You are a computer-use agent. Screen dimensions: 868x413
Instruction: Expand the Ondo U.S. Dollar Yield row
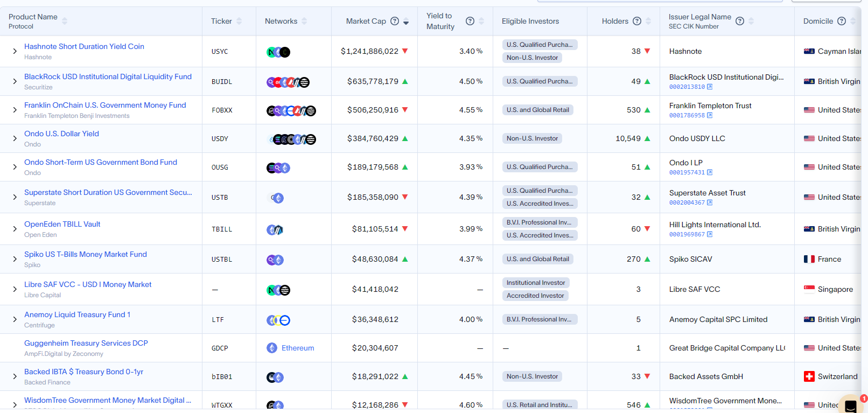(x=15, y=138)
